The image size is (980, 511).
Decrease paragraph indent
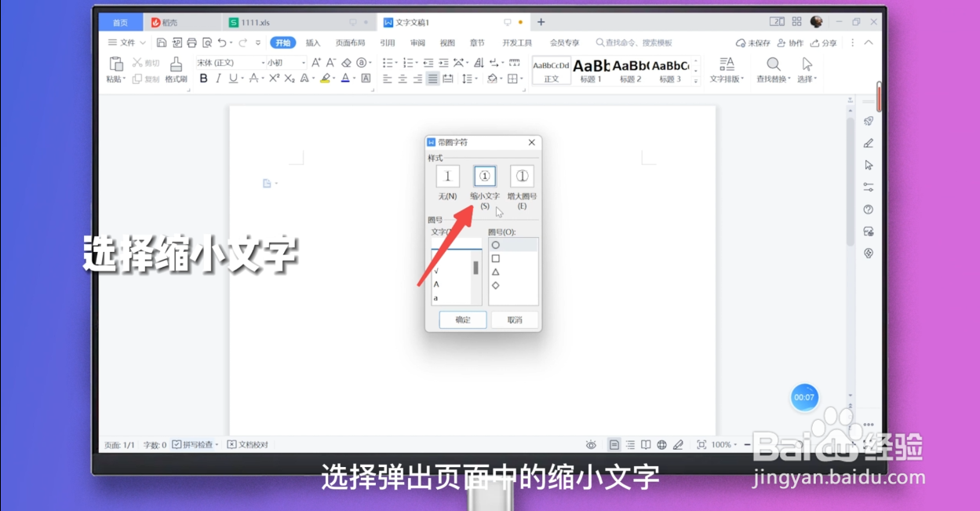click(428, 62)
